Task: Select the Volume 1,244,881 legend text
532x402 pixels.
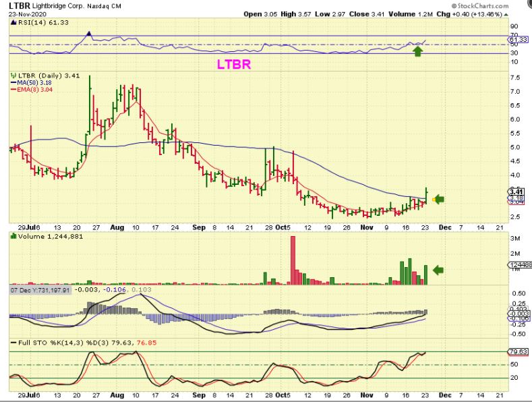Action: 51,236
